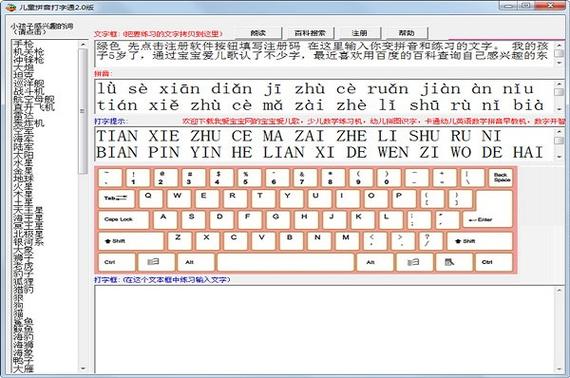Open the 帮助 help button

pos(406,33)
